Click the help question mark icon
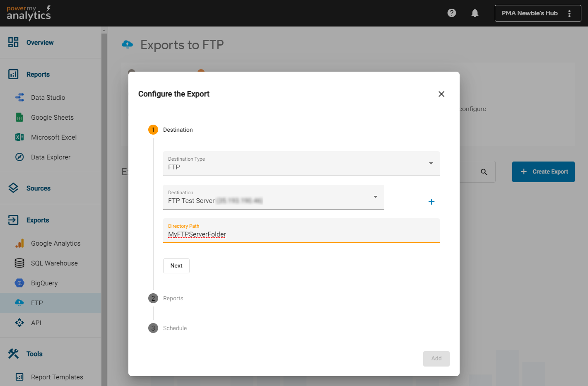588x386 pixels. [x=452, y=13]
